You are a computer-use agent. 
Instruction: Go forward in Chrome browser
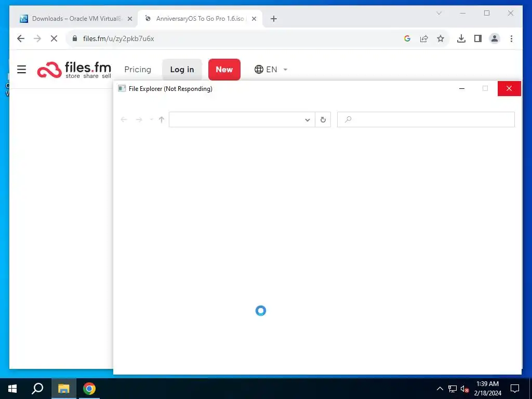[x=37, y=38]
